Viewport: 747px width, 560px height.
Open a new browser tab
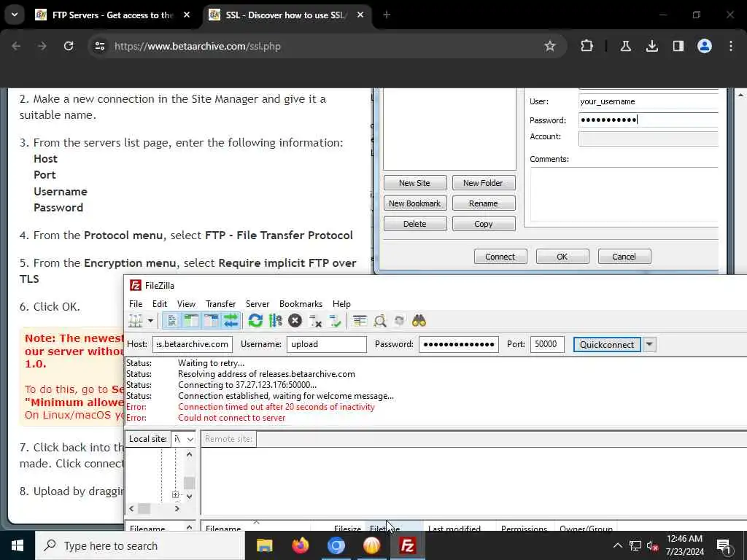[x=387, y=15]
